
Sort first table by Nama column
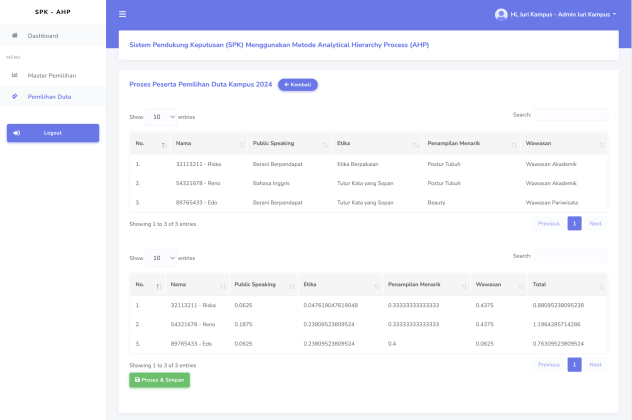coord(208,143)
